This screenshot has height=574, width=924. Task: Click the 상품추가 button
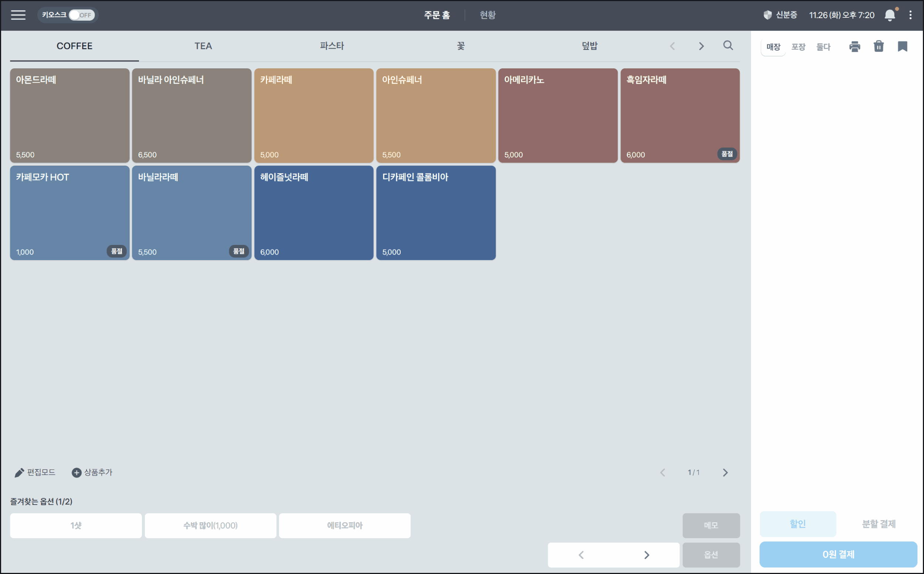[92, 472]
